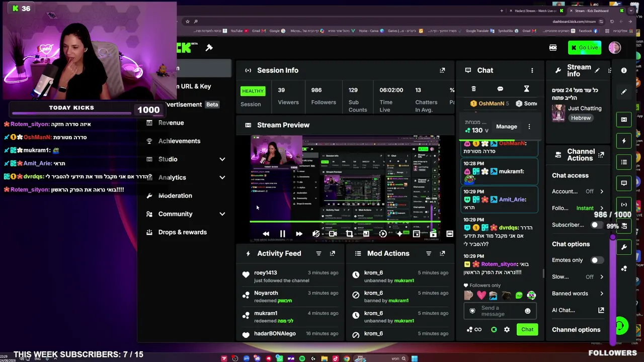
Task: Click the pencil edit icon in right sidebar
Action: (624, 92)
